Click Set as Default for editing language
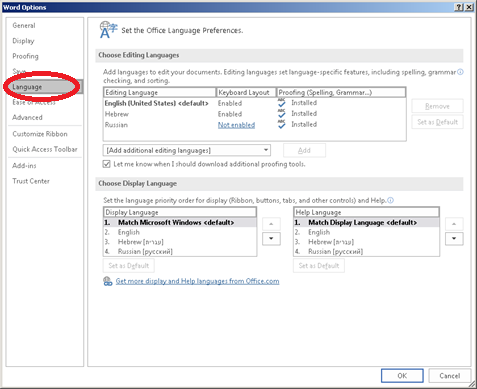The image size is (477, 389). tap(437, 122)
